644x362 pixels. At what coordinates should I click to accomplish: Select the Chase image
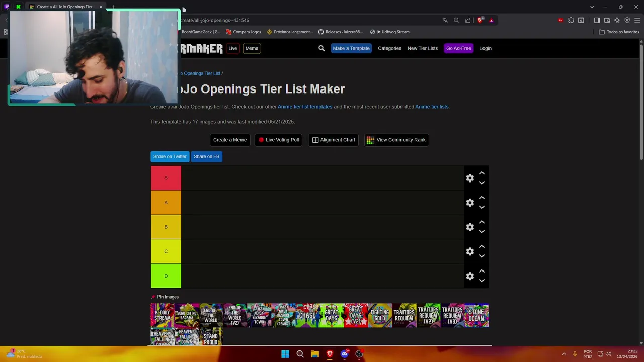coord(307,315)
